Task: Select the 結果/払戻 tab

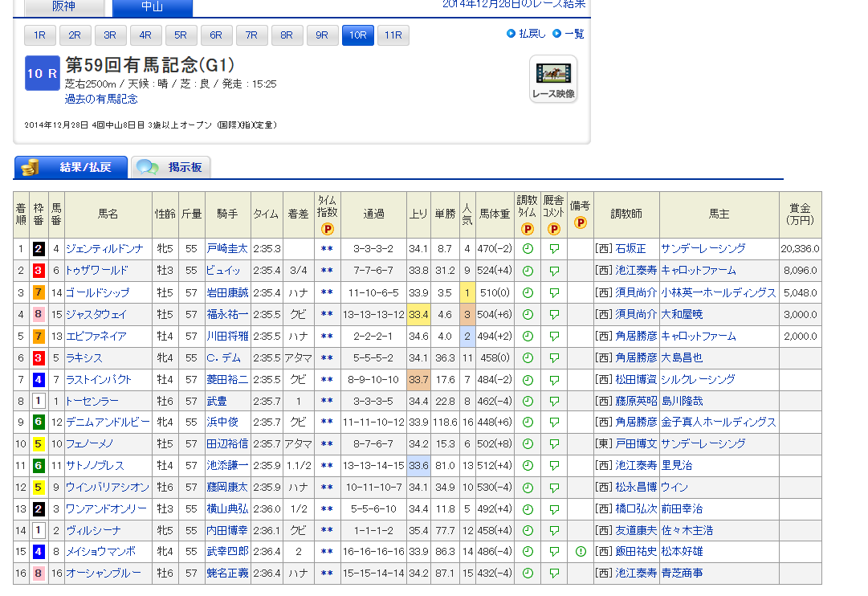Action: pos(71,168)
